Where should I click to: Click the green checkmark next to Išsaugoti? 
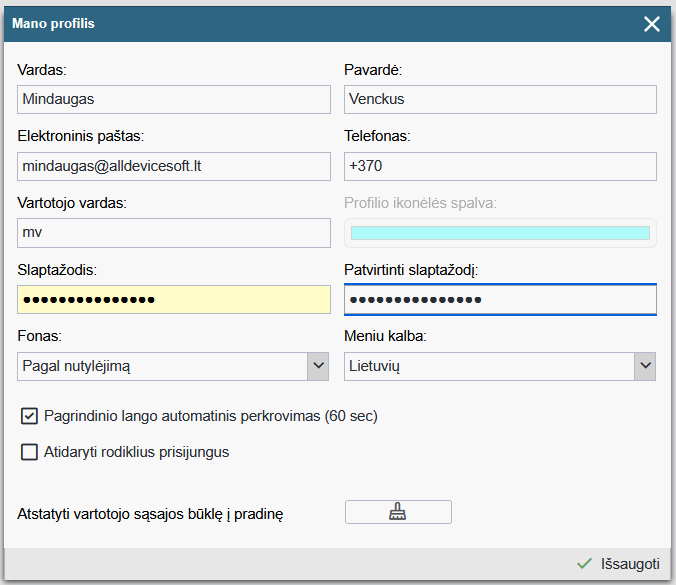pyautogui.click(x=584, y=563)
